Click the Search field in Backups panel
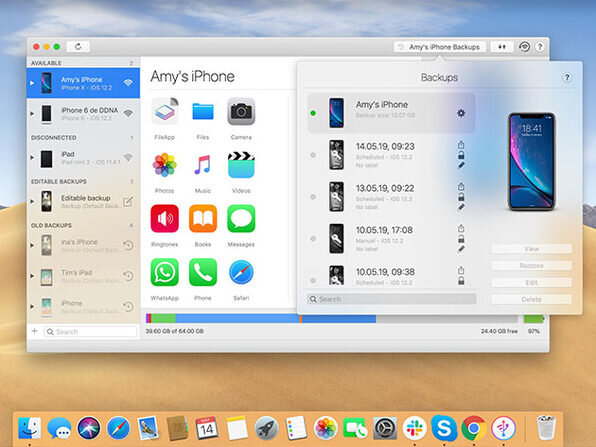The width and height of the screenshot is (596, 447). [x=392, y=299]
